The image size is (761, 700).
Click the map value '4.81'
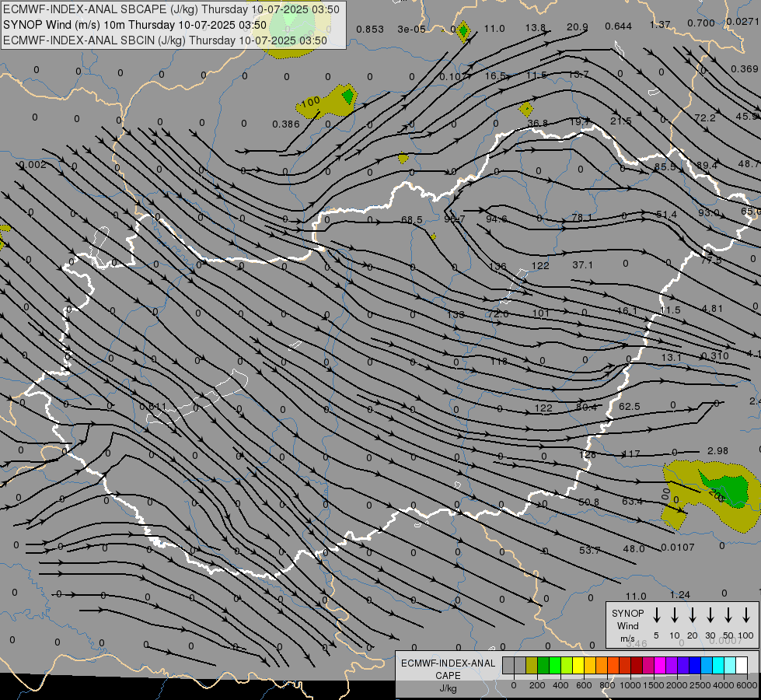pos(713,309)
